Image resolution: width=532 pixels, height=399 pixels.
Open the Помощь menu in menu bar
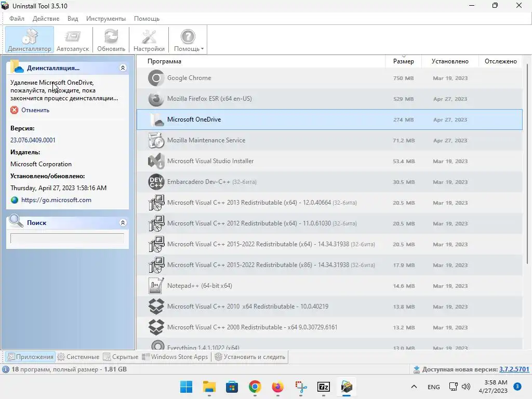coord(147,19)
